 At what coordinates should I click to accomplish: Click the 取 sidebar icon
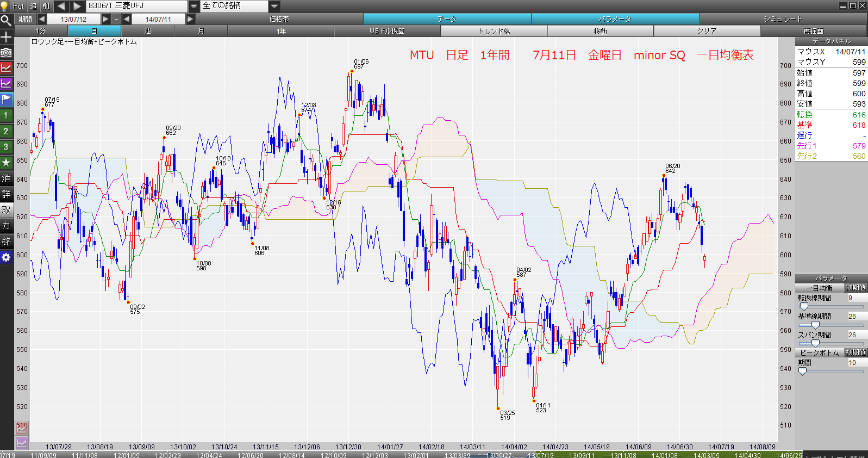click(x=6, y=210)
